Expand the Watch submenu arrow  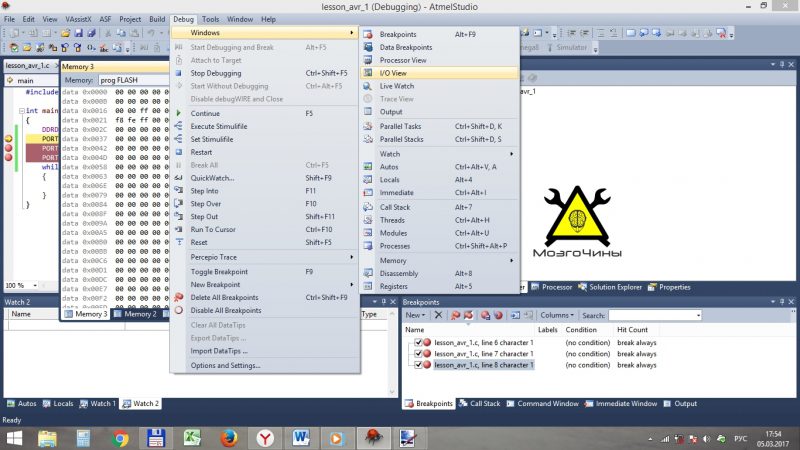(x=511, y=154)
